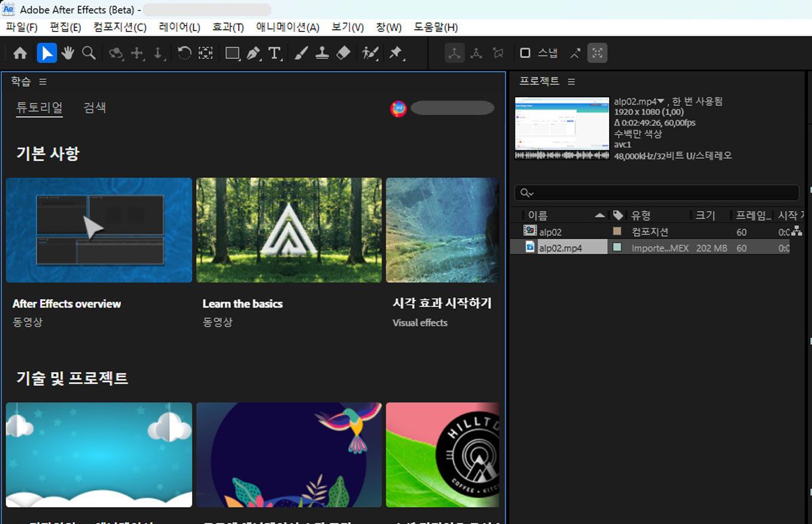Click the composition icon beside alp02

(531, 231)
